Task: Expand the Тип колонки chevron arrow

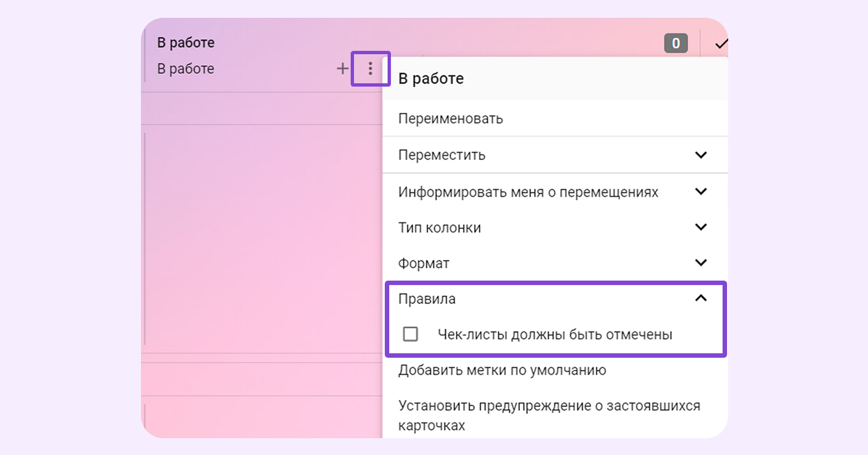Action: [701, 227]
